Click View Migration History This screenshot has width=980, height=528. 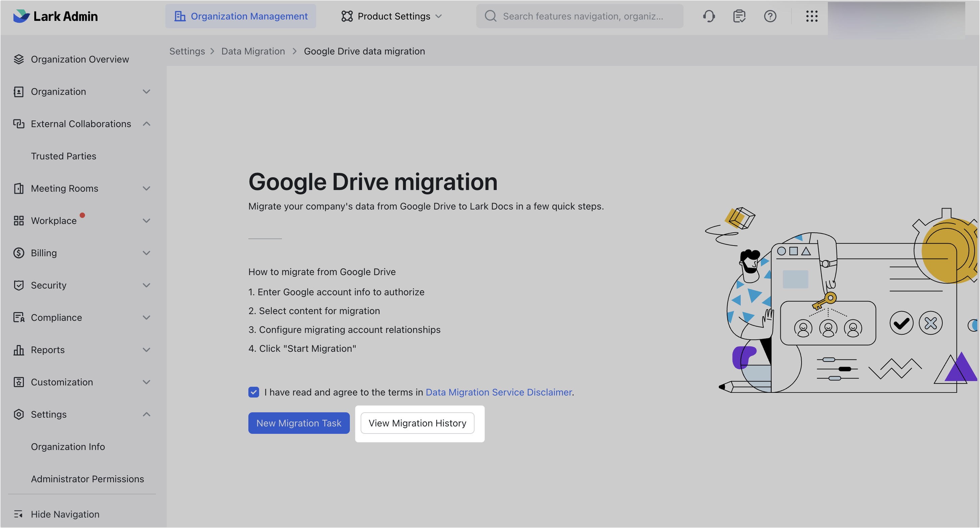[417, 423]
